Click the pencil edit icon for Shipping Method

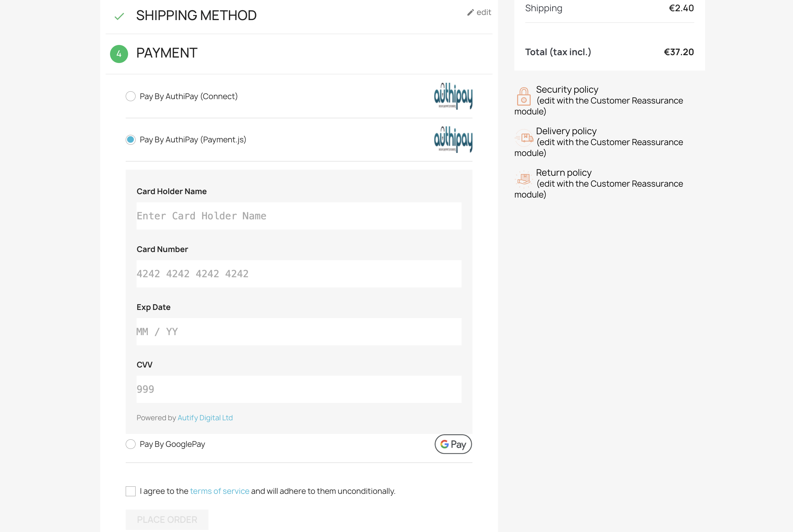point(470,13)
